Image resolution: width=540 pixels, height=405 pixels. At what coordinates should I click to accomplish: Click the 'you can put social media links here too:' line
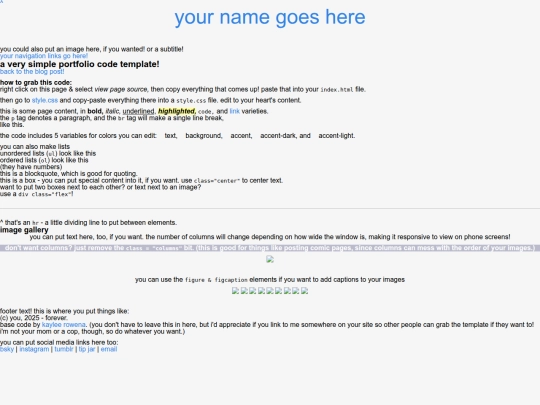[x=59, y=342]
